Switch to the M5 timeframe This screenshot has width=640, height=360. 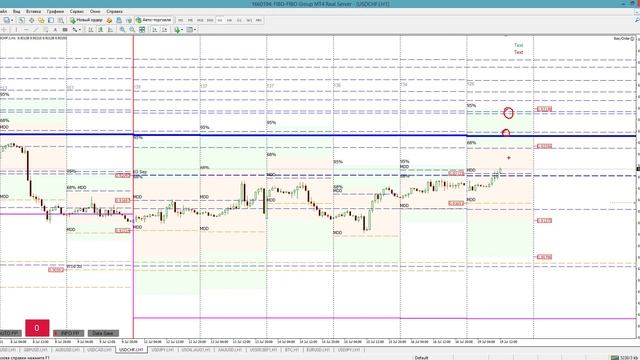point(190,20)
